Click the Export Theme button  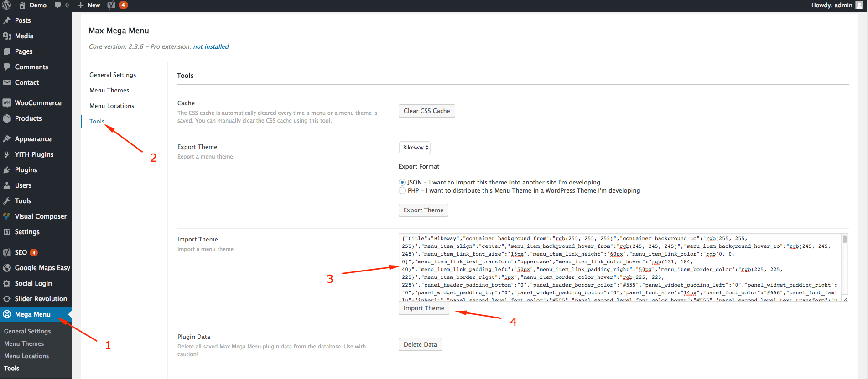pyautogui.click(x=424, y=210)
